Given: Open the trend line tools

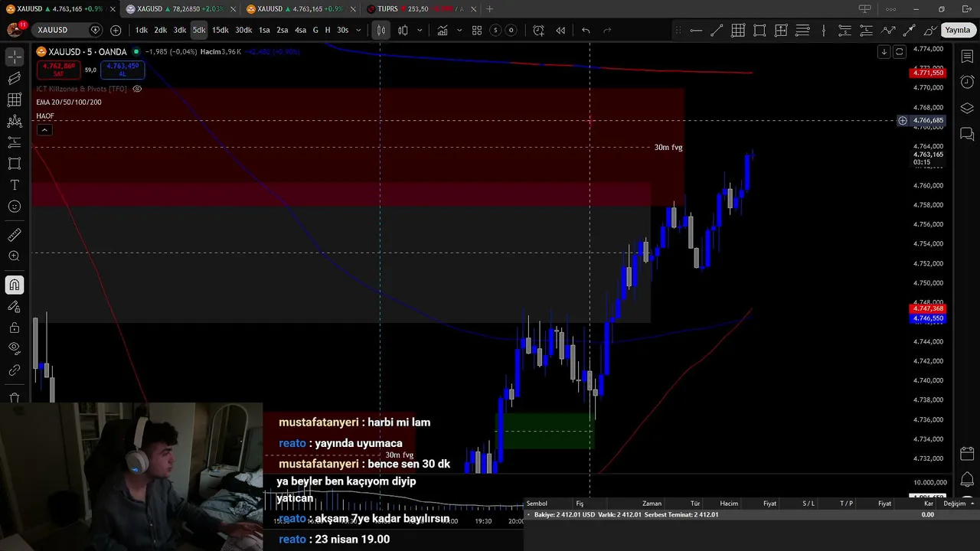Looking at the screenshot, I should 15,78.
